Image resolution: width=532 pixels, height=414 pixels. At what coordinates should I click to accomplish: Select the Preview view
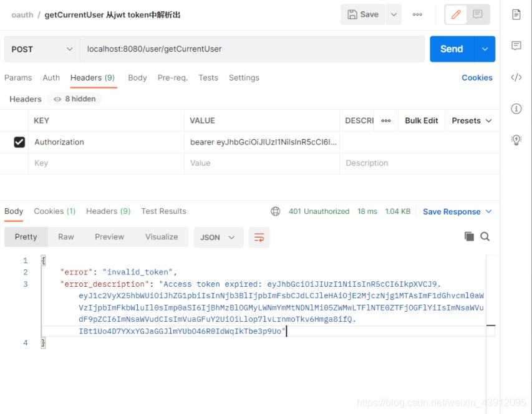click(x=109, y=237)
